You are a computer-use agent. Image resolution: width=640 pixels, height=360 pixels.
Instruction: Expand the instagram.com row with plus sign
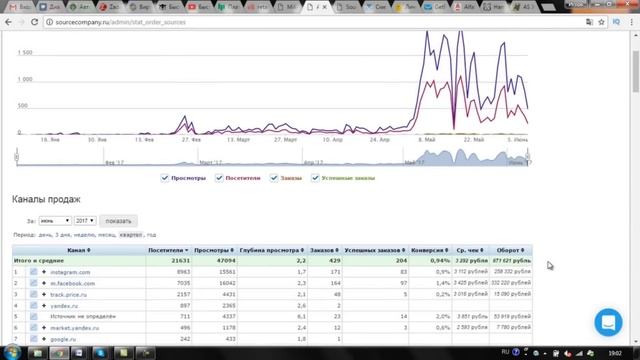click(44, 272)
